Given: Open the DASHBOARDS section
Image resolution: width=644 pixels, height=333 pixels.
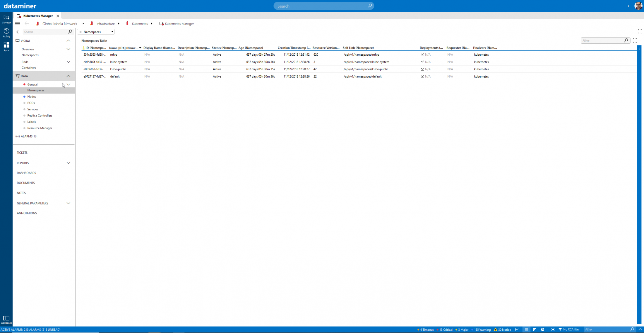Looking at the screenshot, I should pyautogui.click(x=26, y=173).
